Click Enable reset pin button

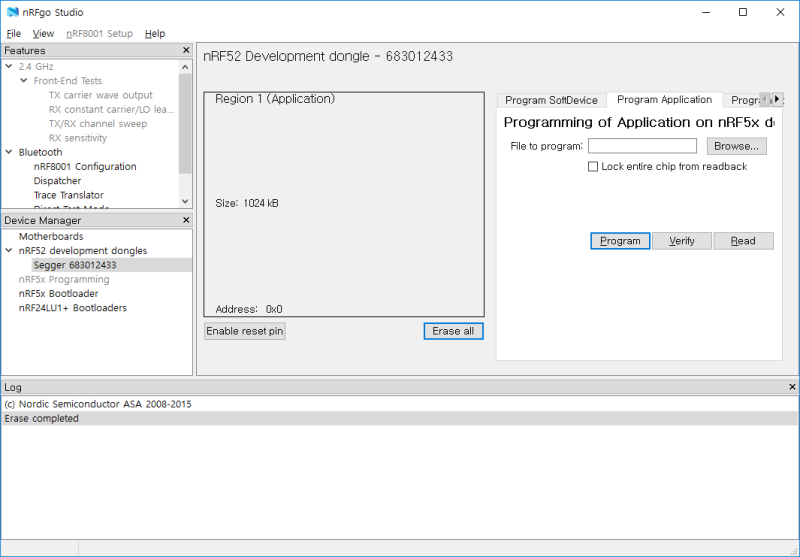244,331
